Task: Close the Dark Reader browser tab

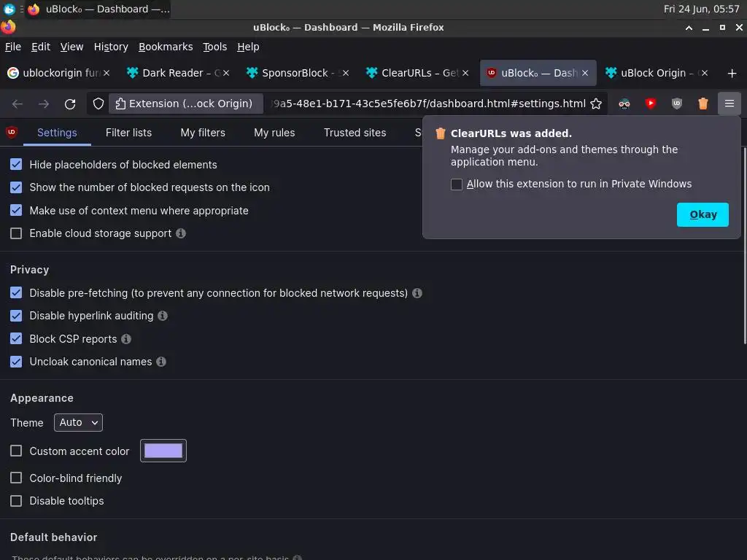Action: (226, 74)
